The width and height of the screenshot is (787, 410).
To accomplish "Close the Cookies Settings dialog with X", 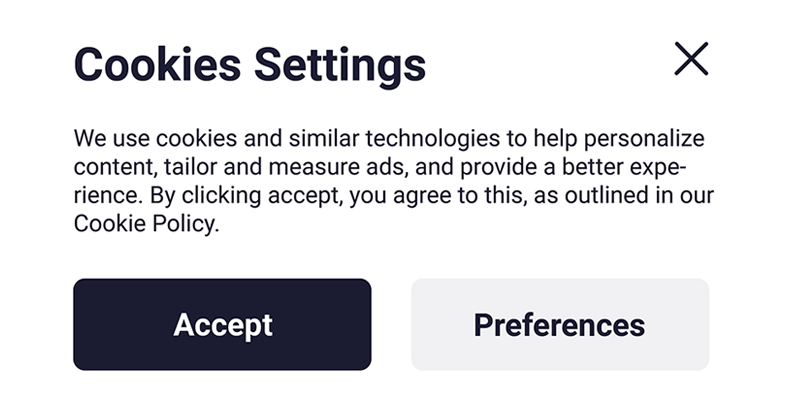I will [x=691, y=60].
